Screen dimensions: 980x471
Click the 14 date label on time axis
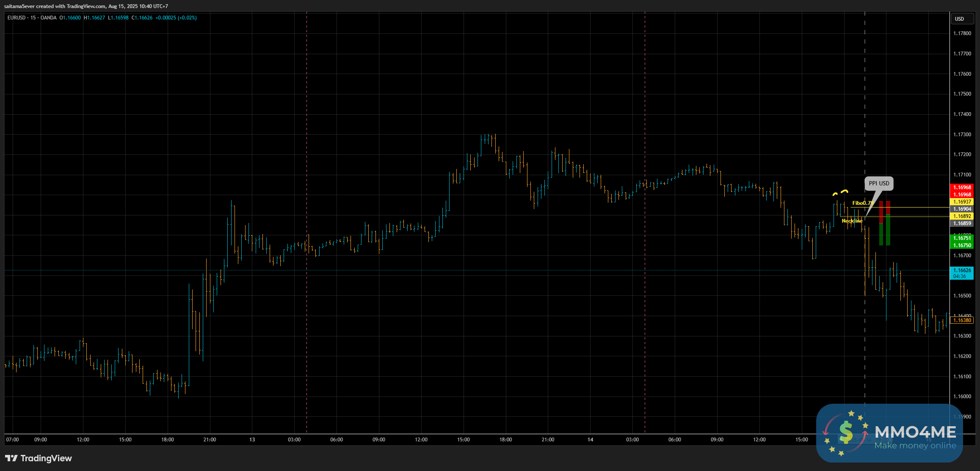[x=590, y=440]
